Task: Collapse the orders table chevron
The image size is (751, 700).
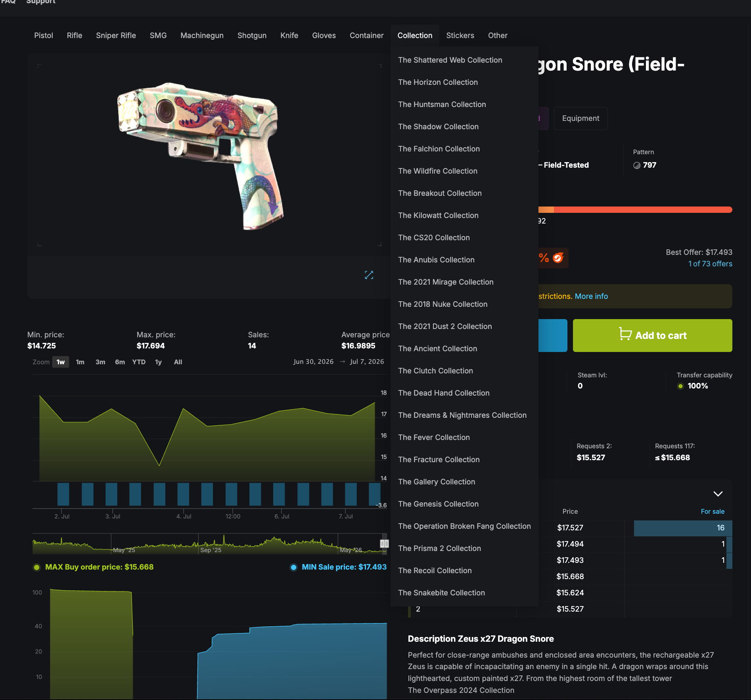Action: coord(718,494)
